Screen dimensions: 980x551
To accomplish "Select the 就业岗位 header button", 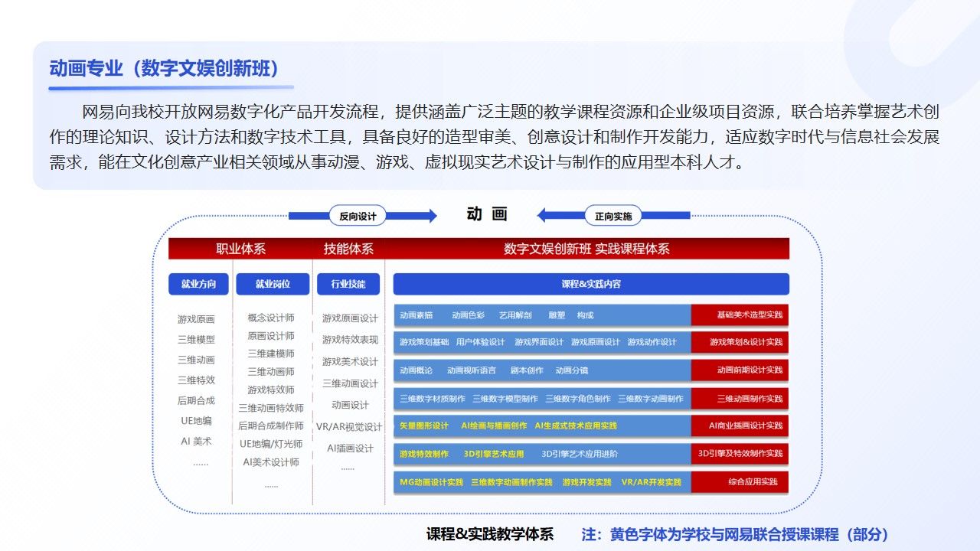I will [x=273, y=285].
